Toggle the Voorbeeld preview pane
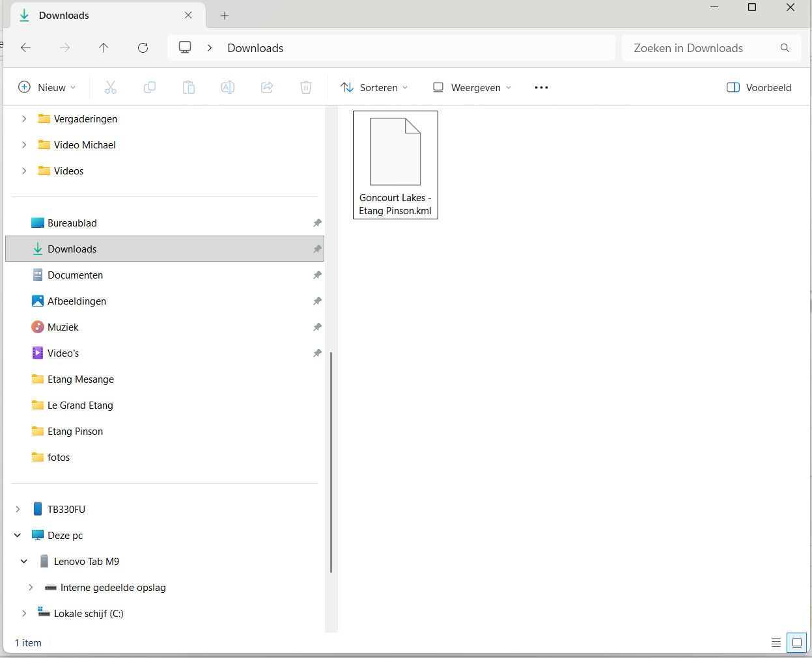This screenshot has width=812, height=658. tap(759, 87)
